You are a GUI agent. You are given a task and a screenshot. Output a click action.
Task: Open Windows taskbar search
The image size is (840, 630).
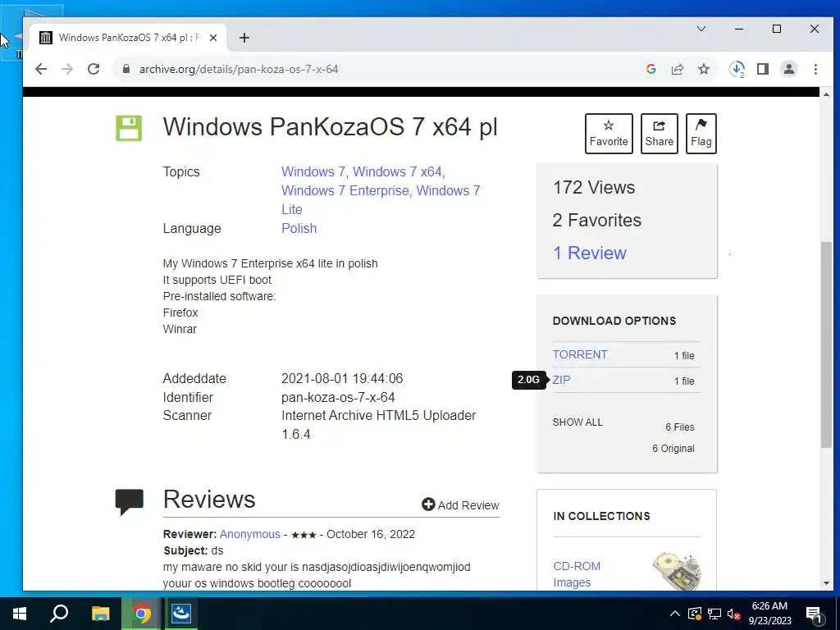(x=59, y=614)
